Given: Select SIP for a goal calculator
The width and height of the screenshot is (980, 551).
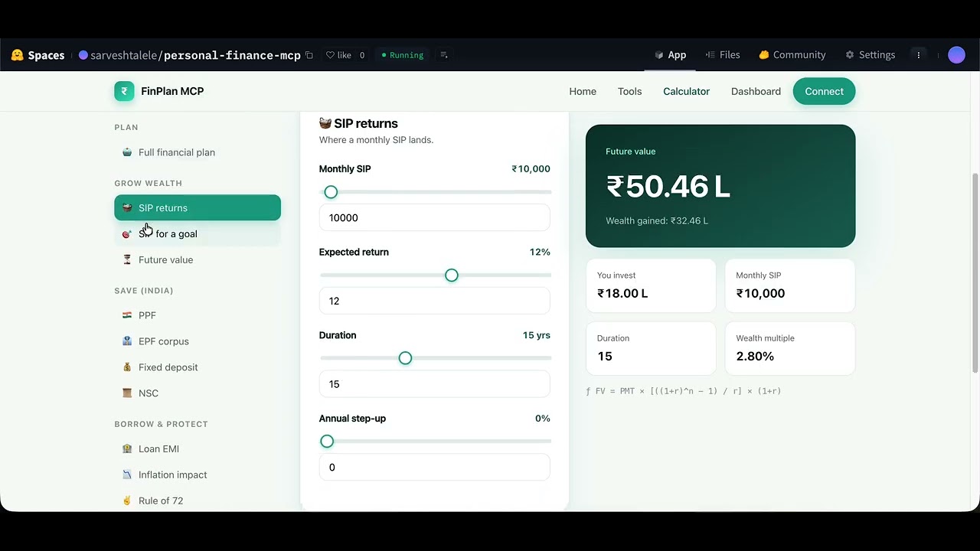Looking at the screenshot, I should tap(198, 234).
